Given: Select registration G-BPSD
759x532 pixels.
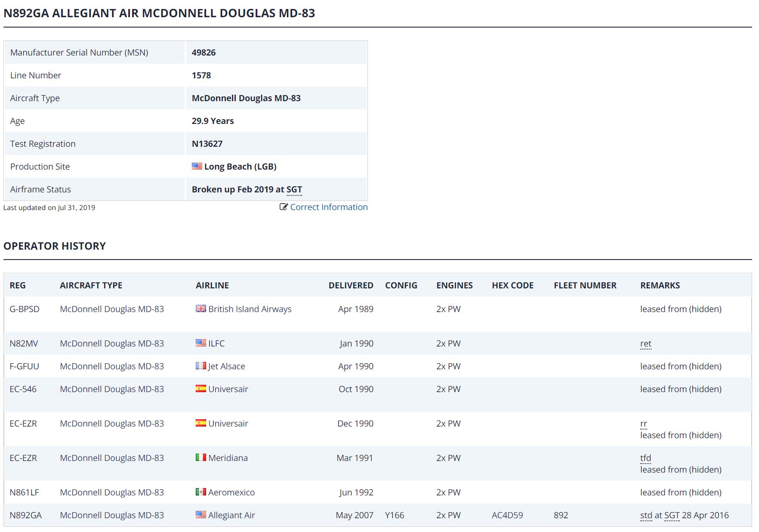Looking at the screenshot, I should (x=25, y=309).
